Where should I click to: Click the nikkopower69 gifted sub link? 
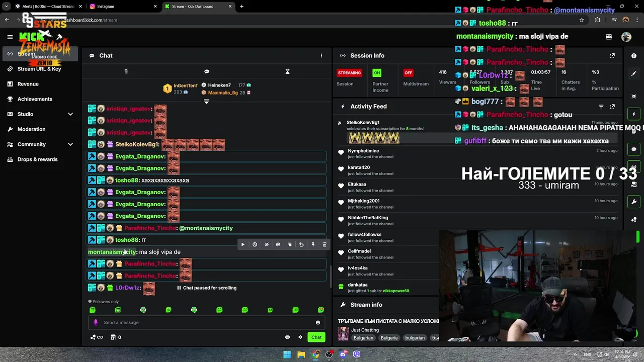coord(396,291)
